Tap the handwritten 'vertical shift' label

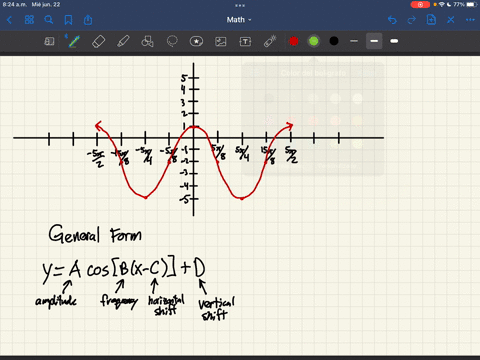pos(216,309)
